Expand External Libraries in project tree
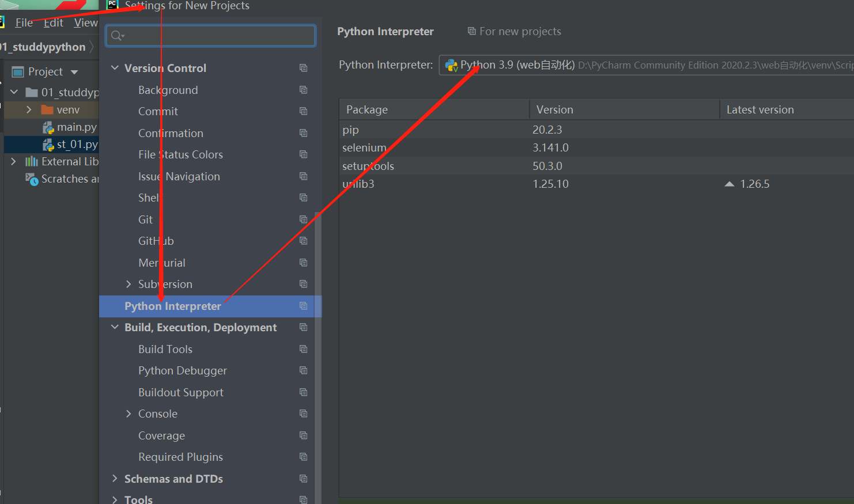 point(14,161)
